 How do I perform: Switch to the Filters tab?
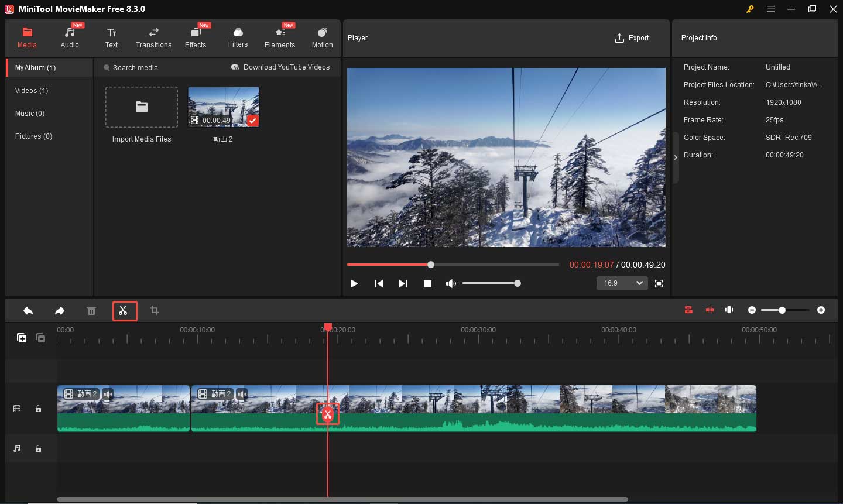coord(238,37)
